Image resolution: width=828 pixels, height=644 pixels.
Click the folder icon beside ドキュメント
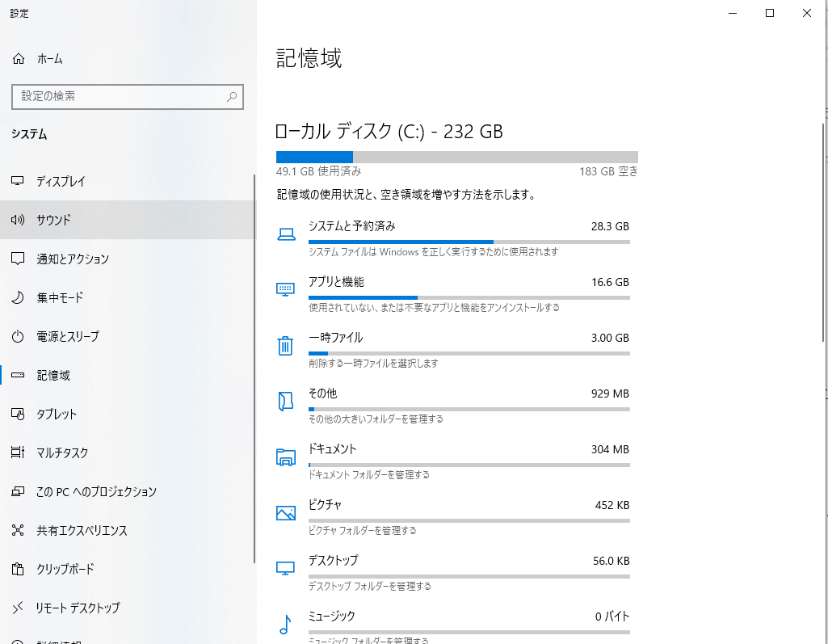(x=284, y=457)
